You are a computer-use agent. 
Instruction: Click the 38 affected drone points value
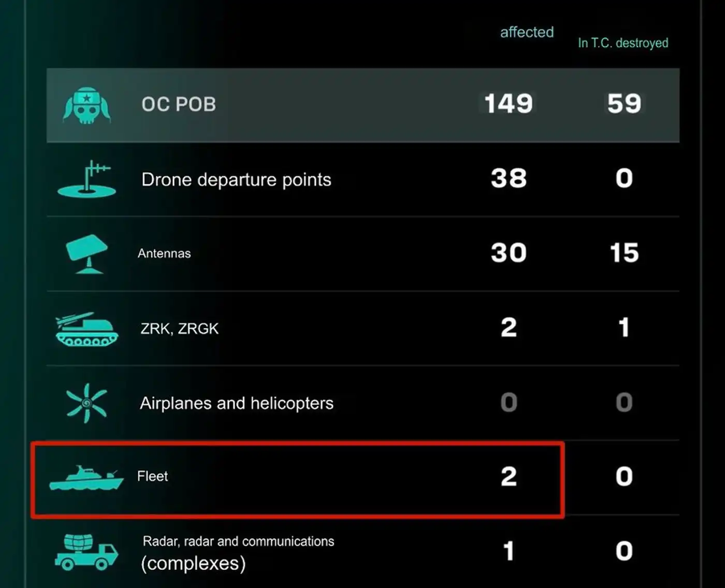click(509, 179)
